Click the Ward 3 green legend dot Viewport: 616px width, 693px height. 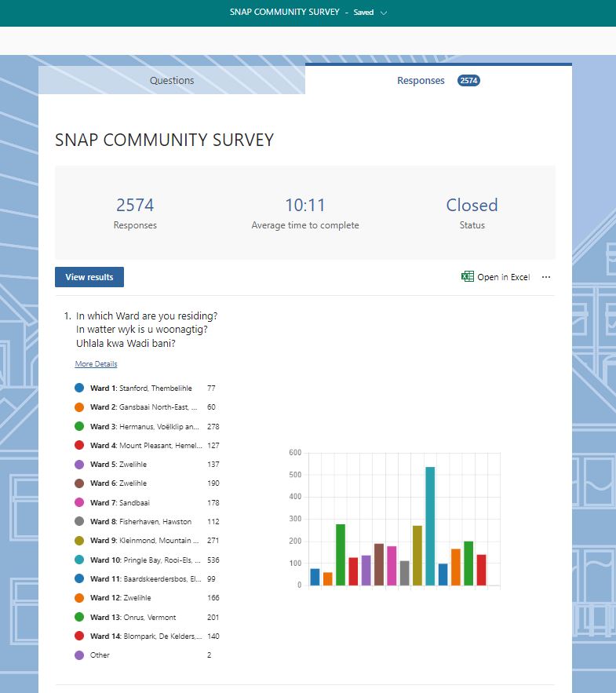click(x=79, y=427)
